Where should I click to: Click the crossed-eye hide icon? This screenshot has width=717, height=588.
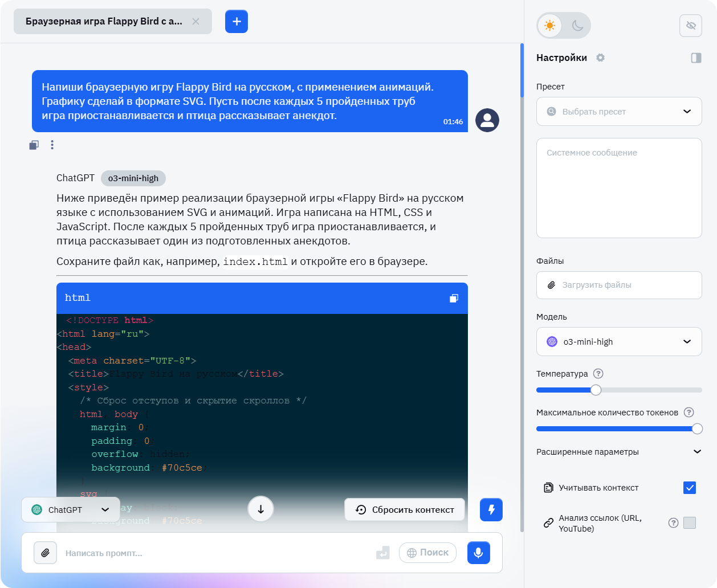click(691, 26)
